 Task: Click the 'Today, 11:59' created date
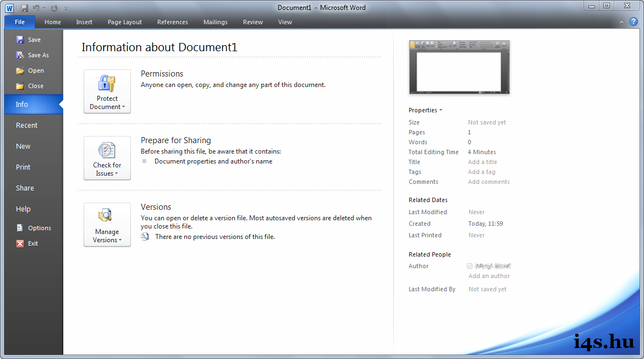tap(486, 224)
